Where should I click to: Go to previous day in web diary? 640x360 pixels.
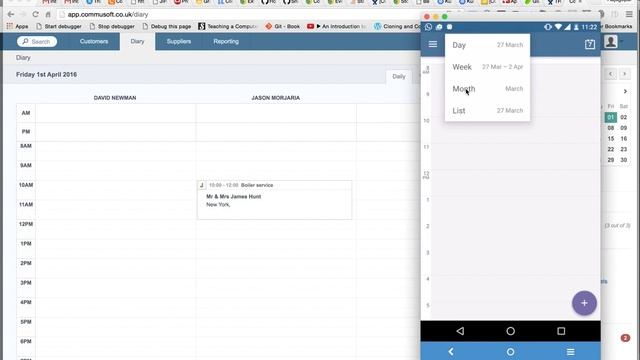(611, 74)
